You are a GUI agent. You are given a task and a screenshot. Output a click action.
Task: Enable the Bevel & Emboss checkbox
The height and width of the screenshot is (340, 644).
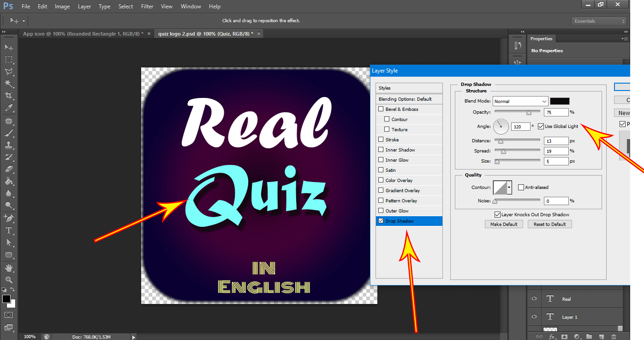[381, 109]
